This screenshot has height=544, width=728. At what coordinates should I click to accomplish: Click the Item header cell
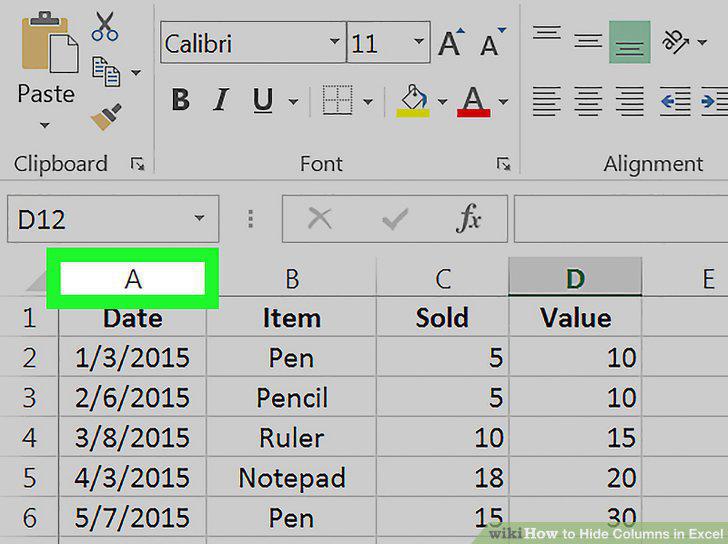click(x=292, y=318)
